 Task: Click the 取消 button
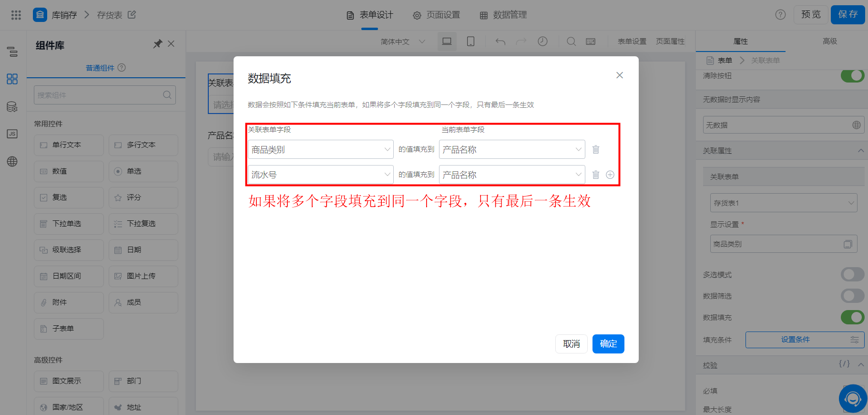[x=572, y=344]
